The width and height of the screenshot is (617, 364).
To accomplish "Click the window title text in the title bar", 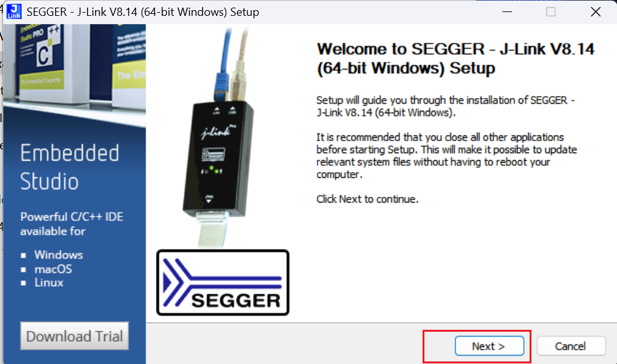I will [143, 12].
